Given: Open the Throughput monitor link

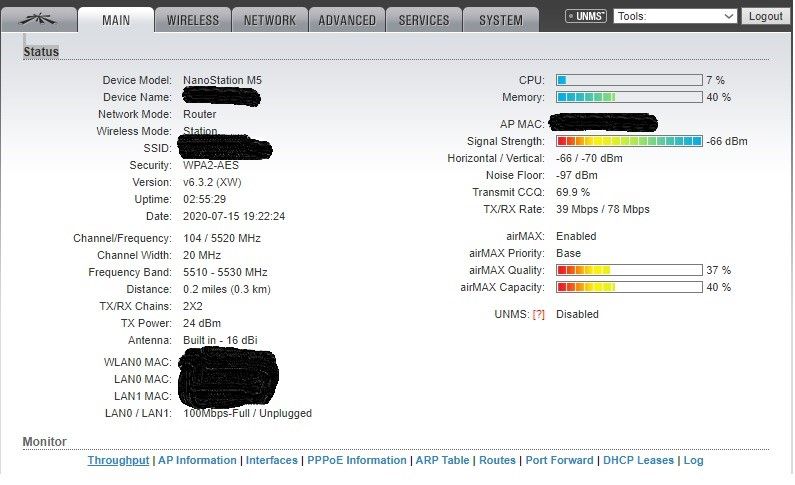Looking at the screenshot, I should pos(118,460).
